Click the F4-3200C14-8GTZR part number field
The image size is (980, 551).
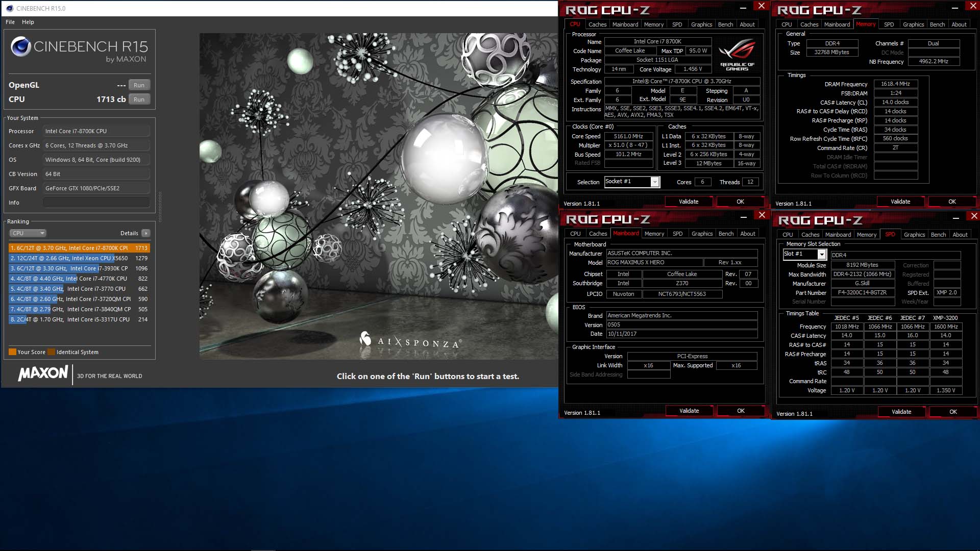coord(863,292)
